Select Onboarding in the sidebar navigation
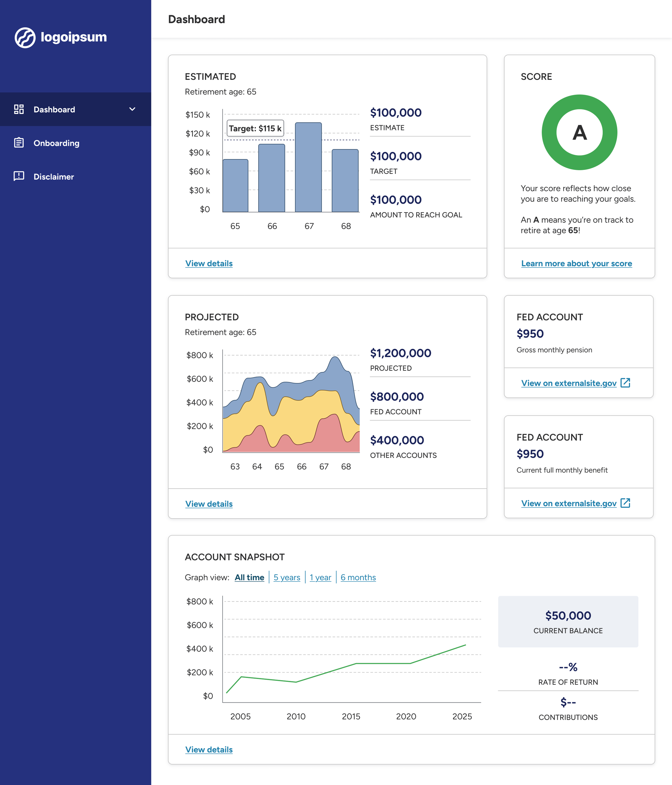 [56, 143]
